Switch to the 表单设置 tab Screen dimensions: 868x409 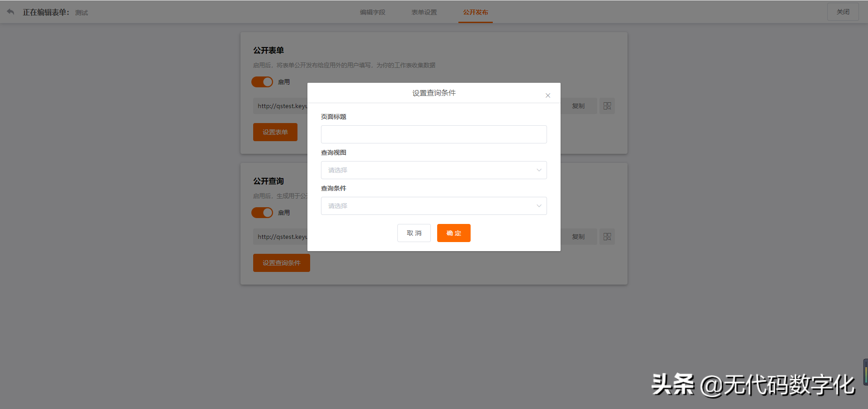(x=424, y=12)
